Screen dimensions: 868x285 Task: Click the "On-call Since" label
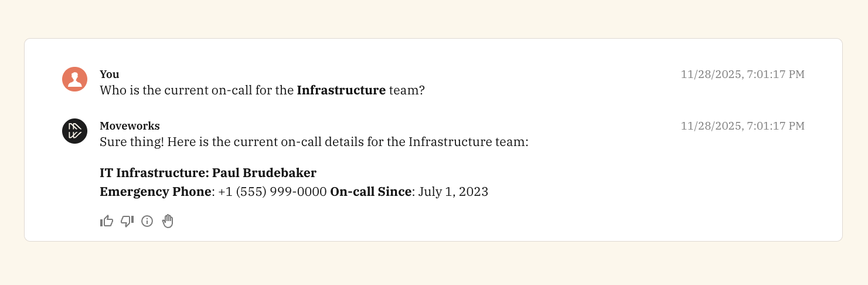tap(370, 192)
